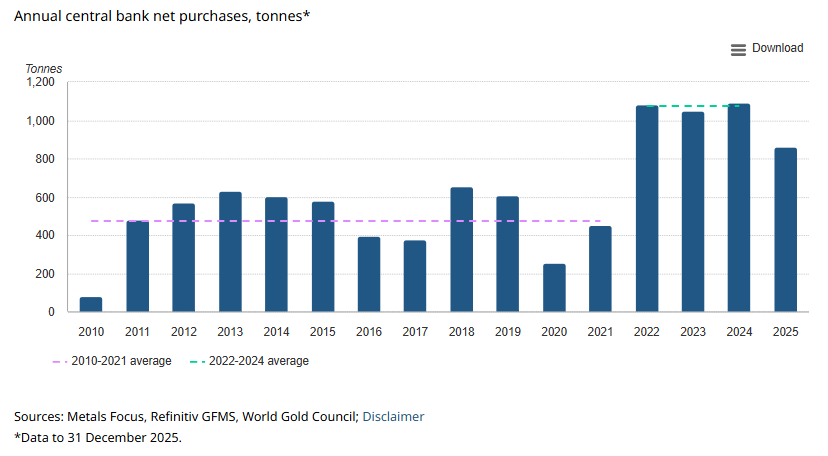
Task: Select the 2023 bar
Action: pos(693,212)
